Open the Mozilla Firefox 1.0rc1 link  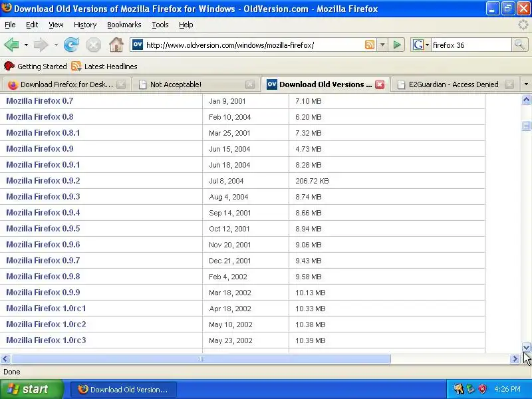(46, 308)
